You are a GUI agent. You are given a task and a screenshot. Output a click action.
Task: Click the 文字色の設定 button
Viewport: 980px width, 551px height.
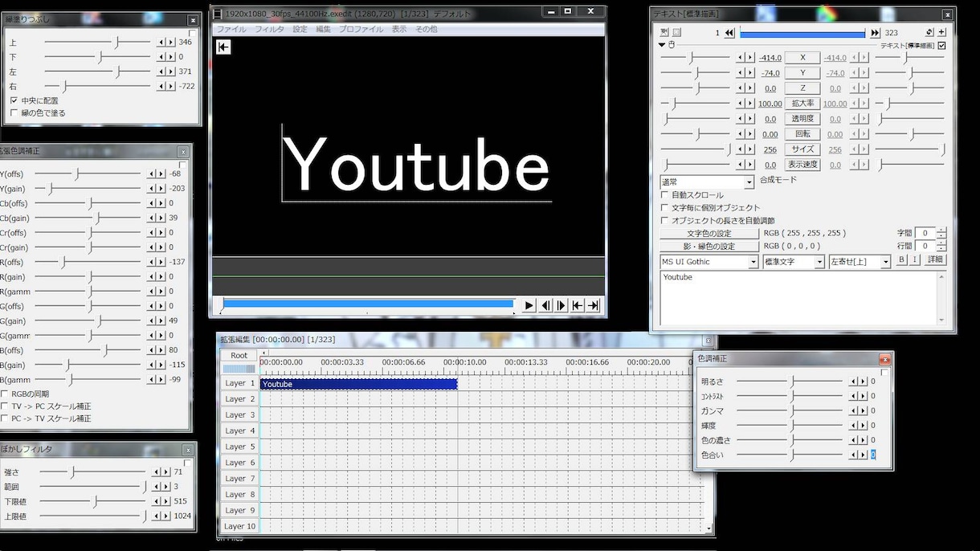[708, 234]
